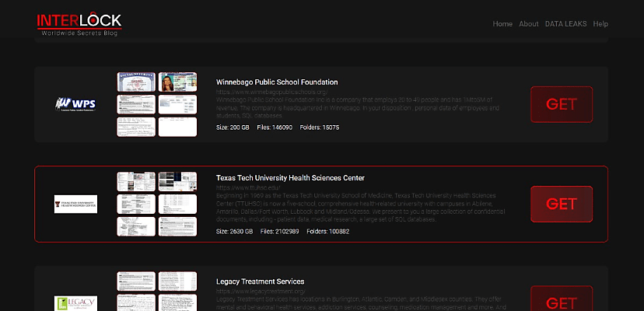
Task: Click the Legacy Treatment Services description text
Action: pyautogui.click(x=361, y=303)
